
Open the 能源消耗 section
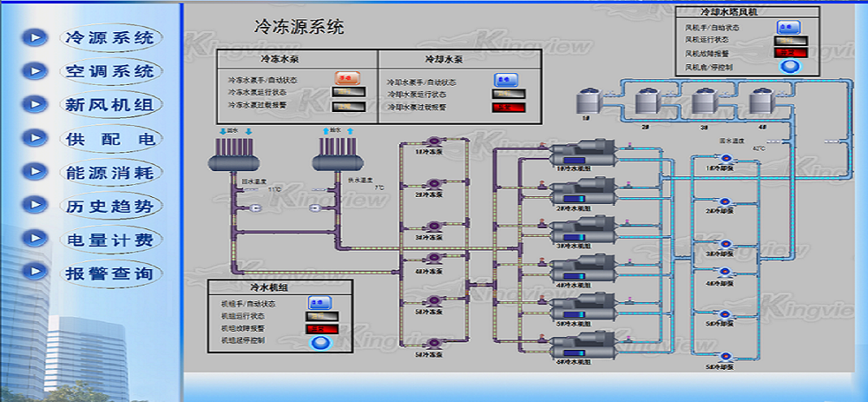(x=109, y=173)
